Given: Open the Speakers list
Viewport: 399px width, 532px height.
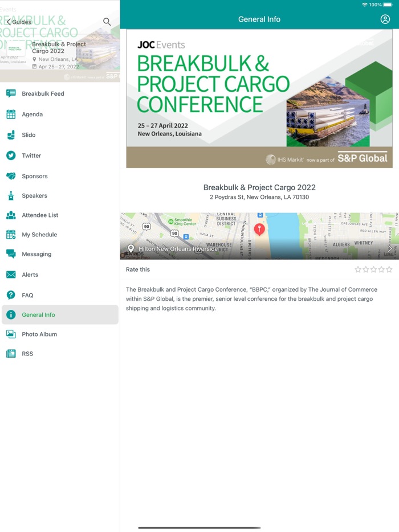Looking at the screenshot, I should [60, 195].
